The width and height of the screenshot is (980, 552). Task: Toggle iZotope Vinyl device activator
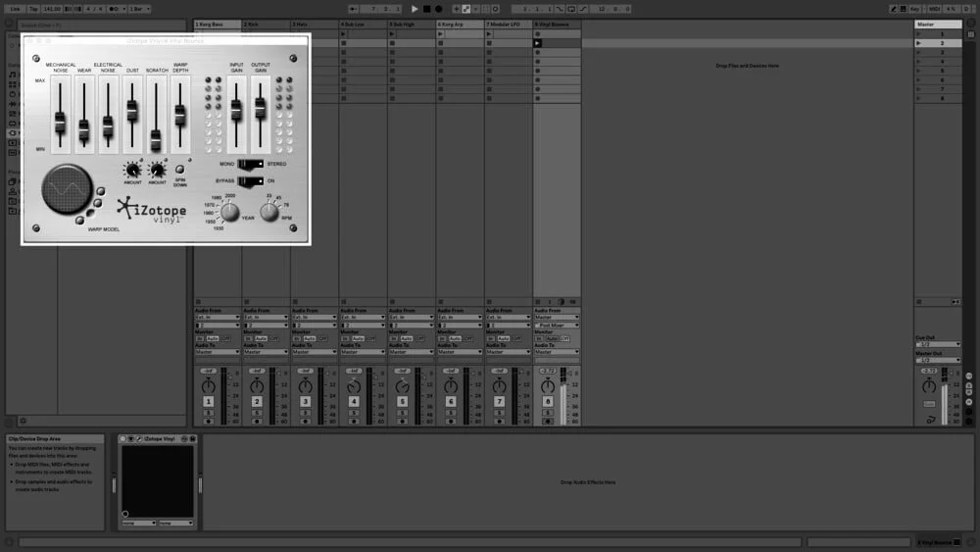tap(123, 439)
